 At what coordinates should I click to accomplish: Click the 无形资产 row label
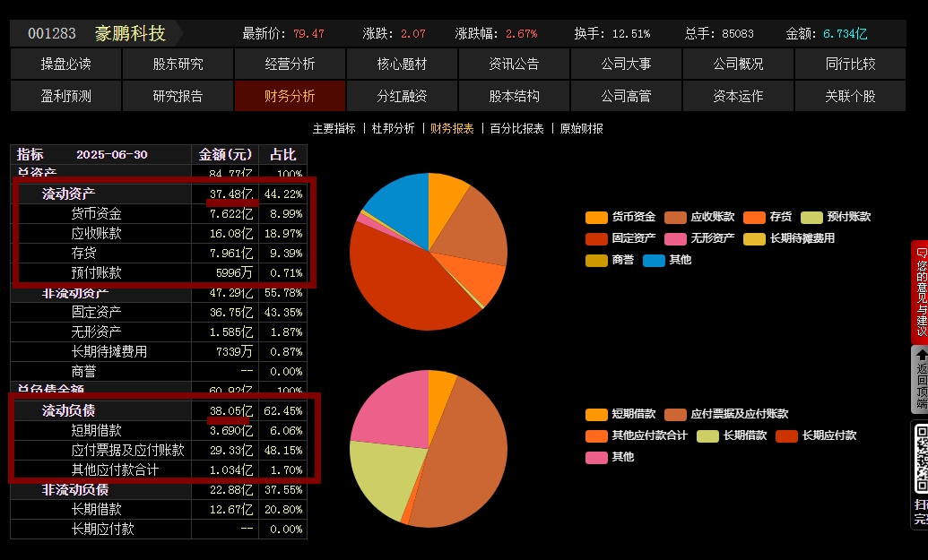pyautogui.click(x=96, y=332)
